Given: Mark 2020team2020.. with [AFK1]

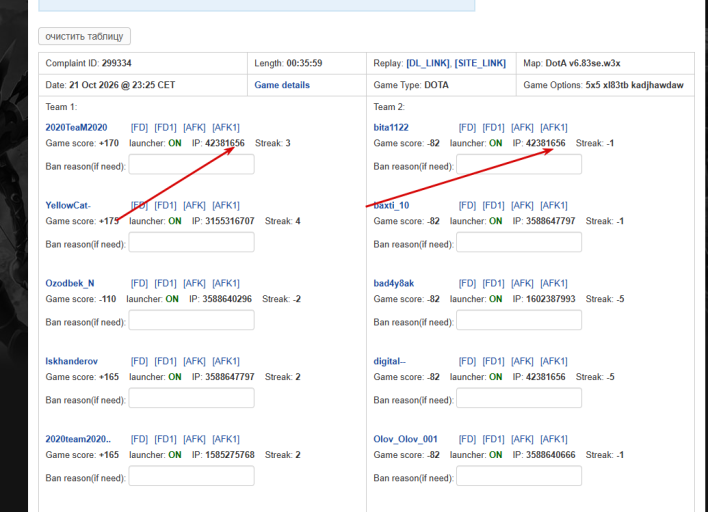Looking at the screenshot, I should pyautogui.click(x=226, y=439).
